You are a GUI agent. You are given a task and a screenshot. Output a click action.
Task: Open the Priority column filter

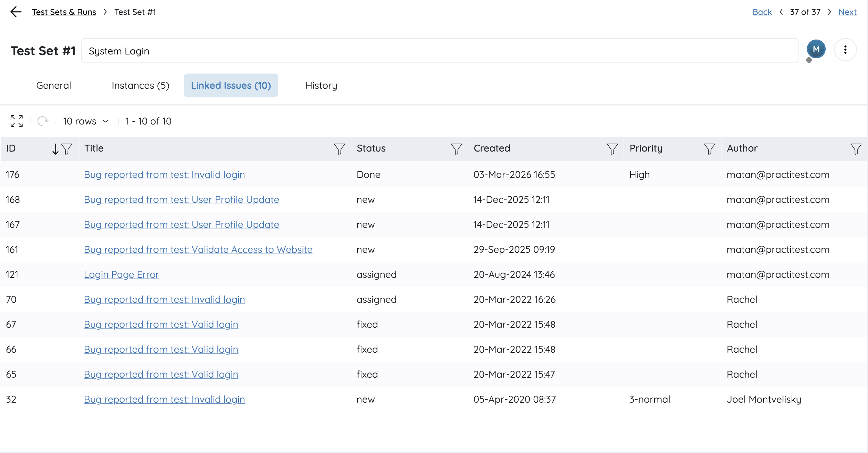pos(709,149)
